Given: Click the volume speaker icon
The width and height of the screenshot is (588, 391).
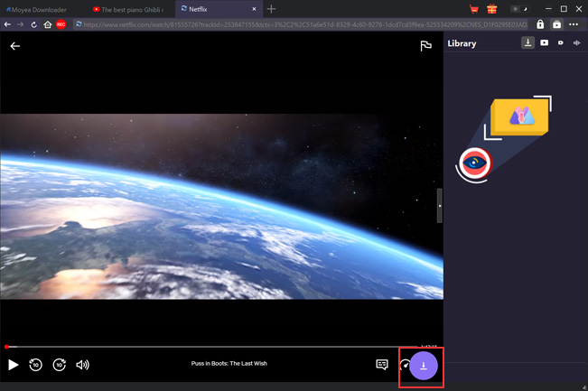Looking at the screenshot, I should tap(82, 365).
